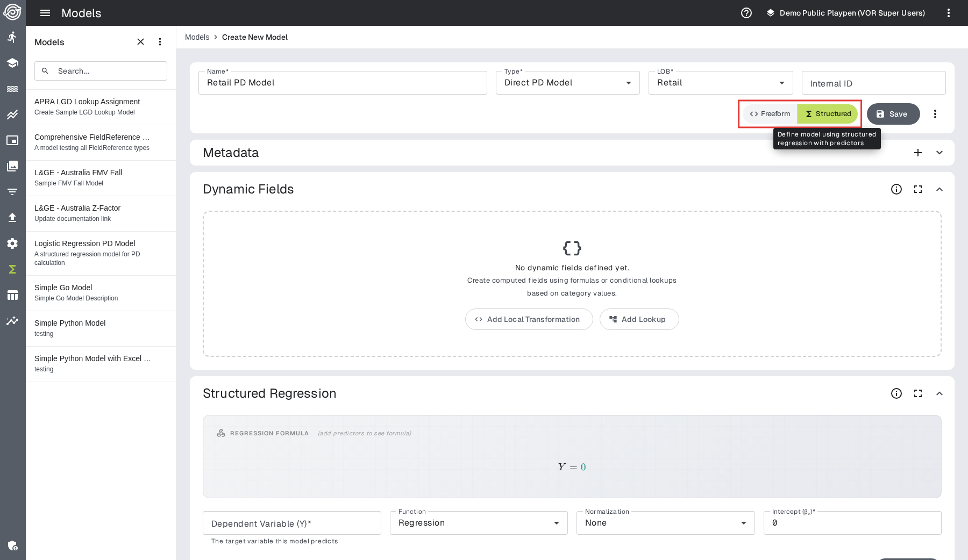Expand the Metadata section chevron

point(939,153)
